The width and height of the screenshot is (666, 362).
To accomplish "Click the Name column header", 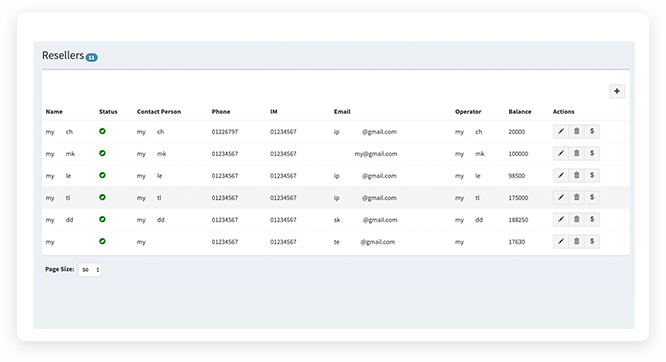I will (54, 112).
